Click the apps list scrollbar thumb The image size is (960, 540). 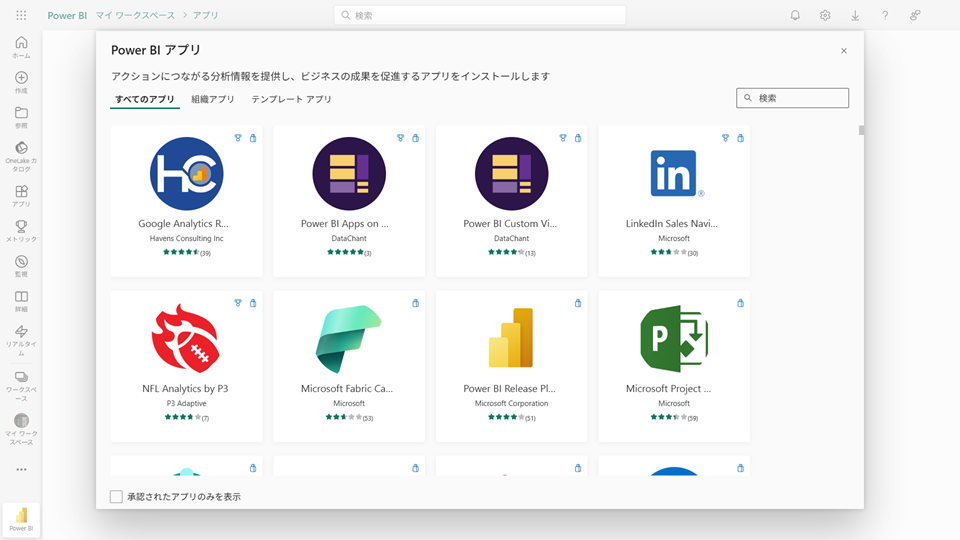click(861, 130)
